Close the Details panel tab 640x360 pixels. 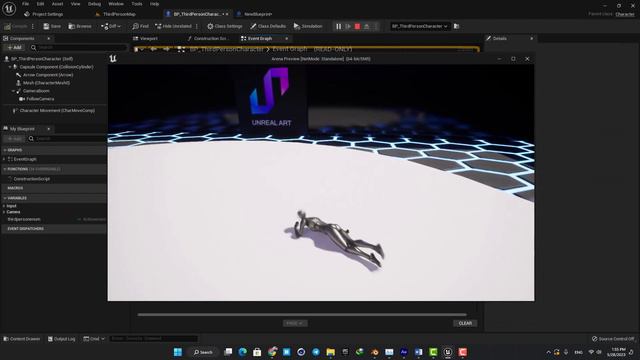pos(531,38)
